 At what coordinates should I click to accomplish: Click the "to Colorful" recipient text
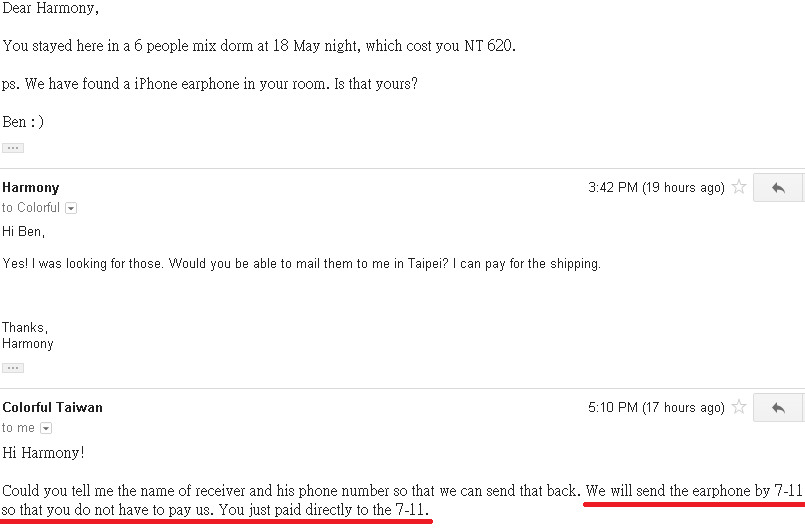click(x=31, y=208)
